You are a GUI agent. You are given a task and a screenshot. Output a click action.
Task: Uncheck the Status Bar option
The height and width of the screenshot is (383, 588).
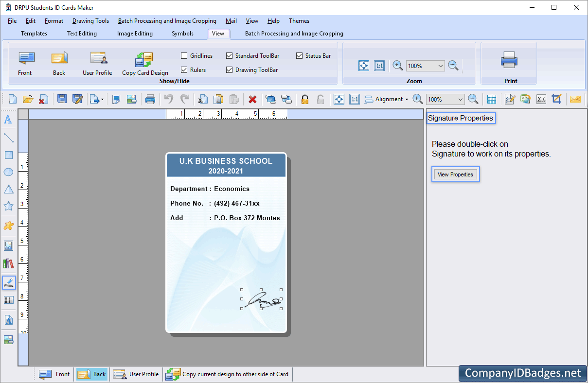click(x=299, y=55)
